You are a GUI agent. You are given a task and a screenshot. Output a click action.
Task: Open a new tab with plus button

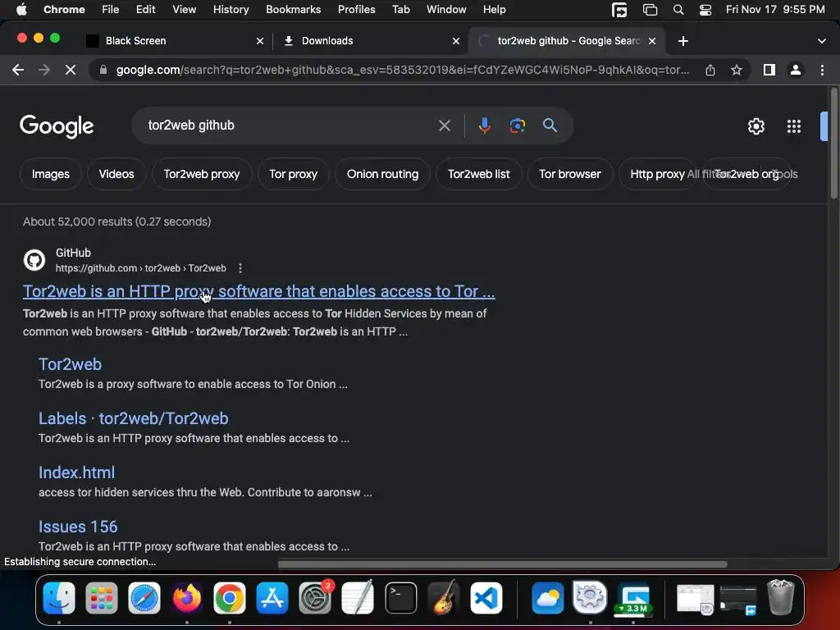683,41
